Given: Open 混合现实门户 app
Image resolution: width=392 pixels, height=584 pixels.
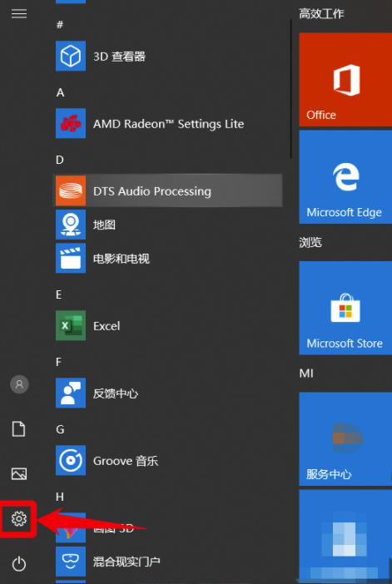Looking at the screenshot, I should (x=169, y=562).
